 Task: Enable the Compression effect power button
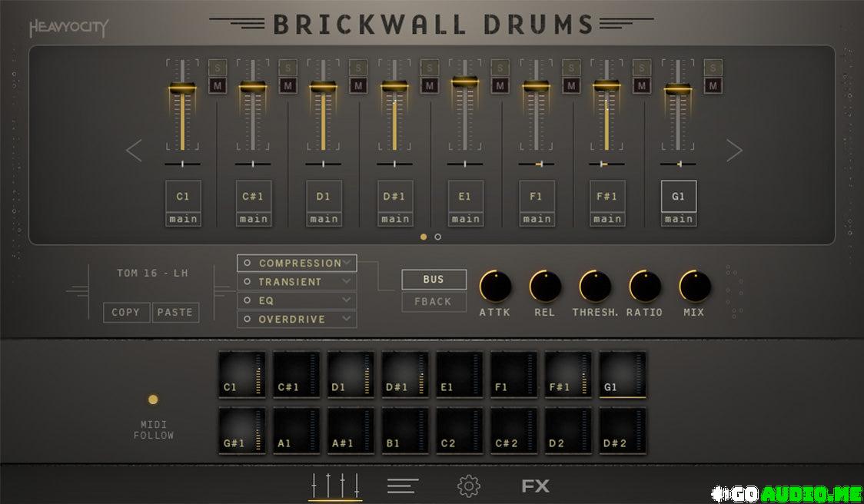(x=247, y=264)
